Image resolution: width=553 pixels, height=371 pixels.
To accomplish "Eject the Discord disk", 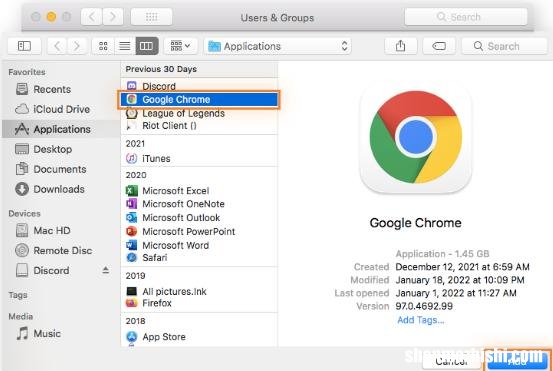I will (105, 270).
